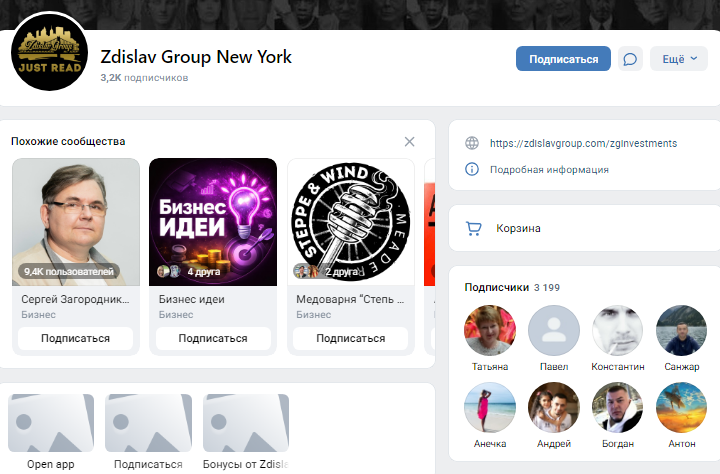Open Сергей Загородник community photo
The width and height of the screenshot is (720, 474).
[x=76, y=222]
